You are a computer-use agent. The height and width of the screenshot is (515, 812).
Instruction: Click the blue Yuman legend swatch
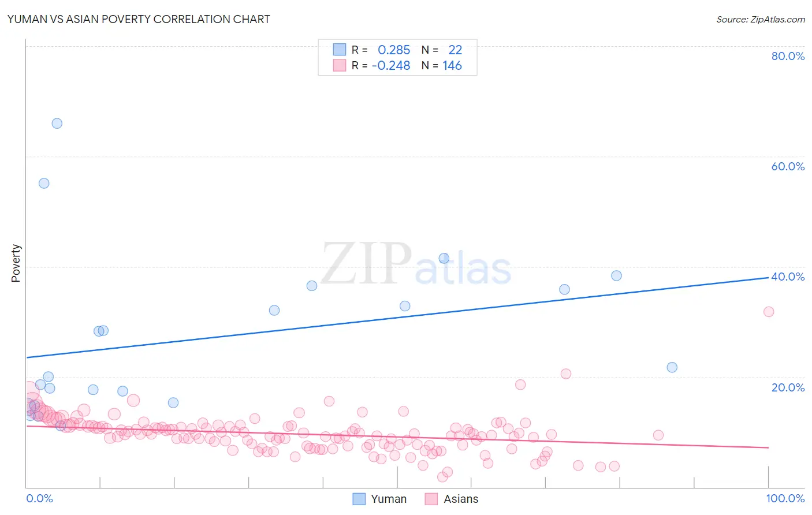point(359,499)
